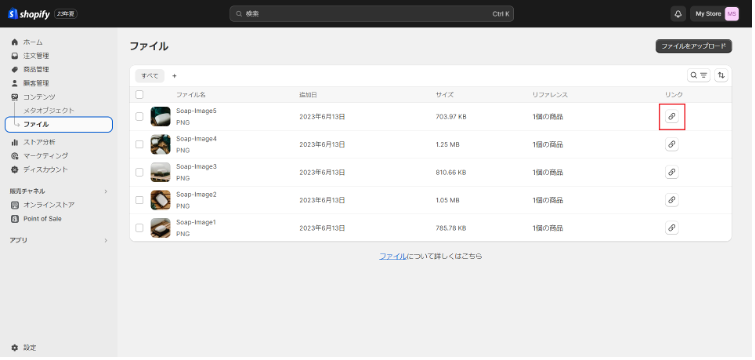Click the Point of Sale bag icon
Image resolution: width=755 pixels, height=360 pixels.
[x=14, y=219]
